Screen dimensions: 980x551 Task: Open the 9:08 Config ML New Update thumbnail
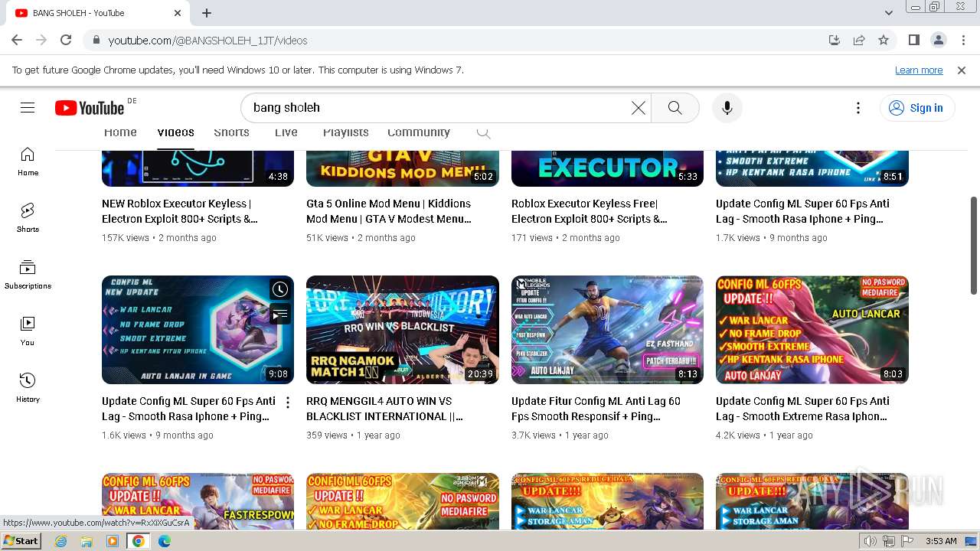pos(198,330)
